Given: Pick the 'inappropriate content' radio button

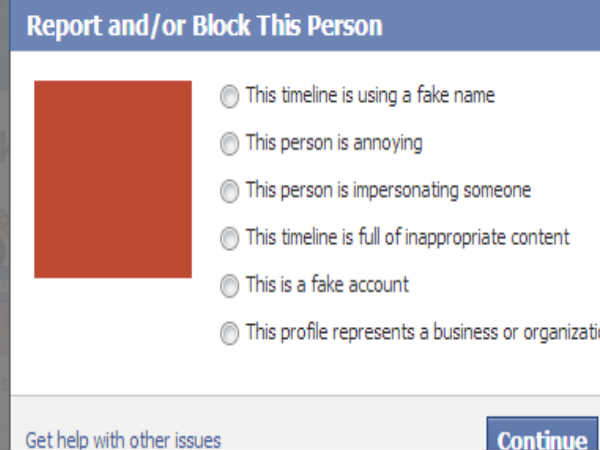Looking at the screenshot, I should click(230, 238).
